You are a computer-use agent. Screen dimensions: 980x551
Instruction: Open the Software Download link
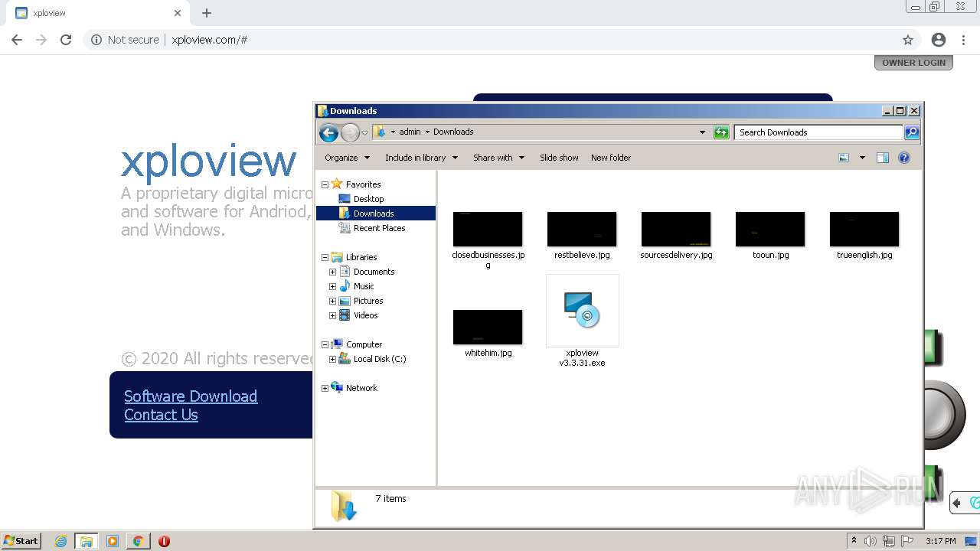click(x=191, y=396)
